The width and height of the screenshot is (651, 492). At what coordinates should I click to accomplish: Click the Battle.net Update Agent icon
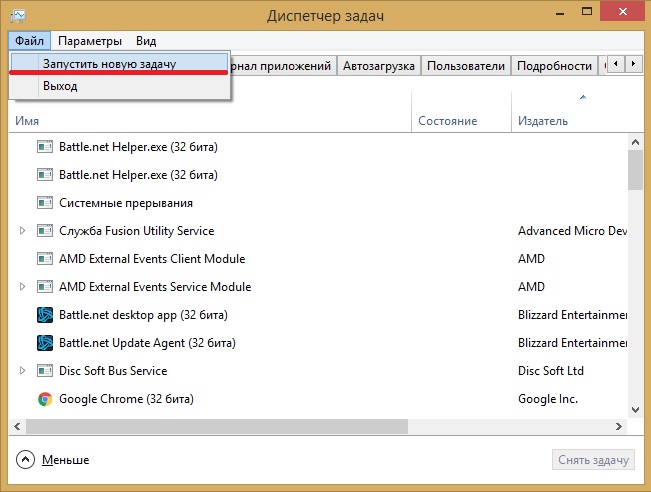click(45, 343)
